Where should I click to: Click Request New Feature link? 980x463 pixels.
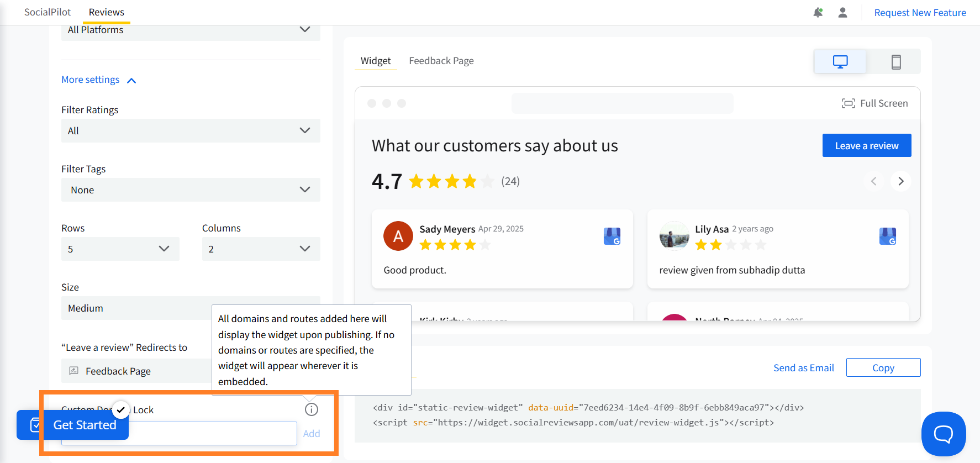click(920, 13)
